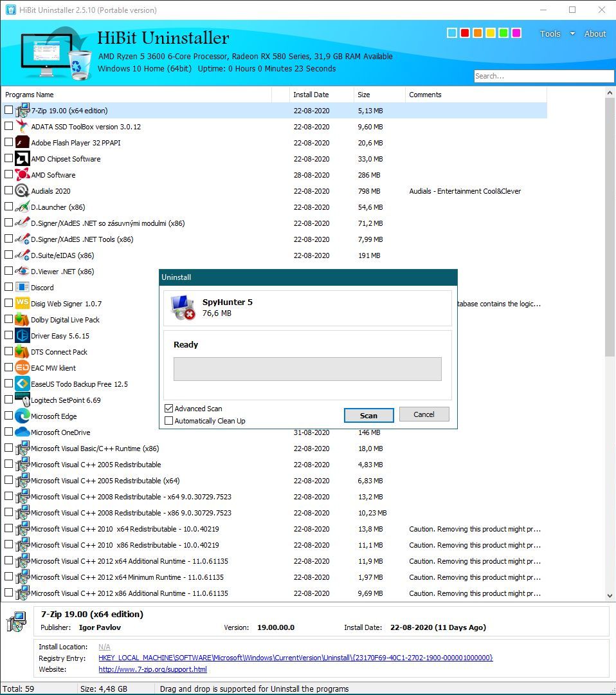Open the Tools menu

point(550,33)
